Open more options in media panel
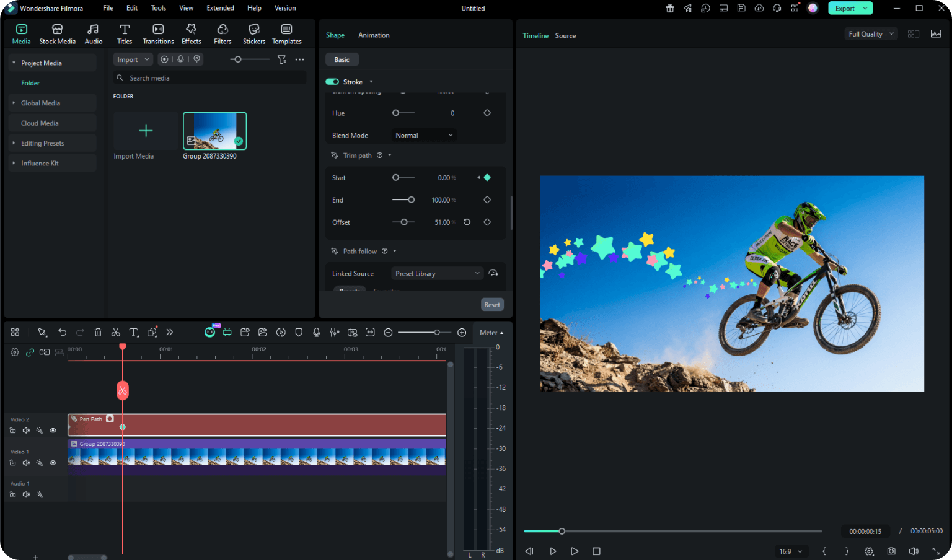The width and height of the screenshot is (952, 560). (x=300, y=59)
